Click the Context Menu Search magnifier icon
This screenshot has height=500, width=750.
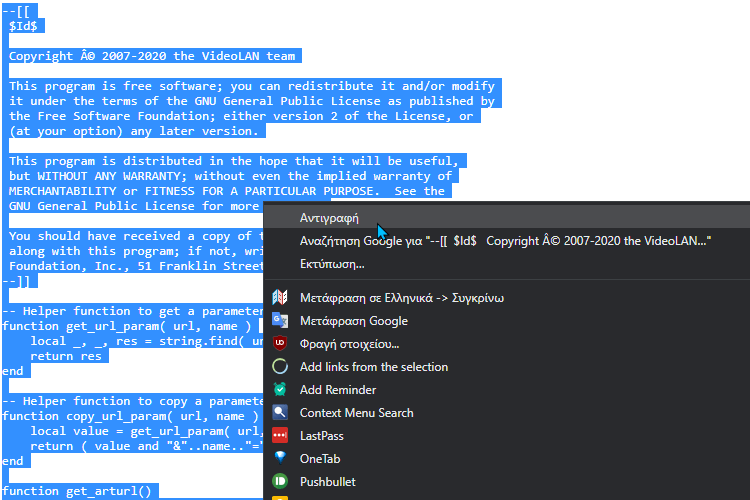pyautogui.click(x=280, y=412)
